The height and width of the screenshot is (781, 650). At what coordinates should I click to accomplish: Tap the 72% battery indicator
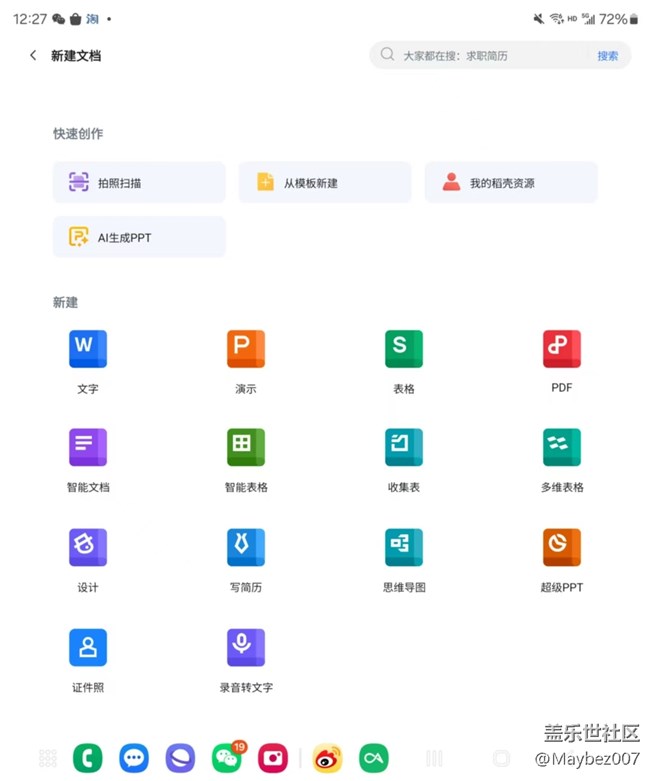[x=618, y=19]
